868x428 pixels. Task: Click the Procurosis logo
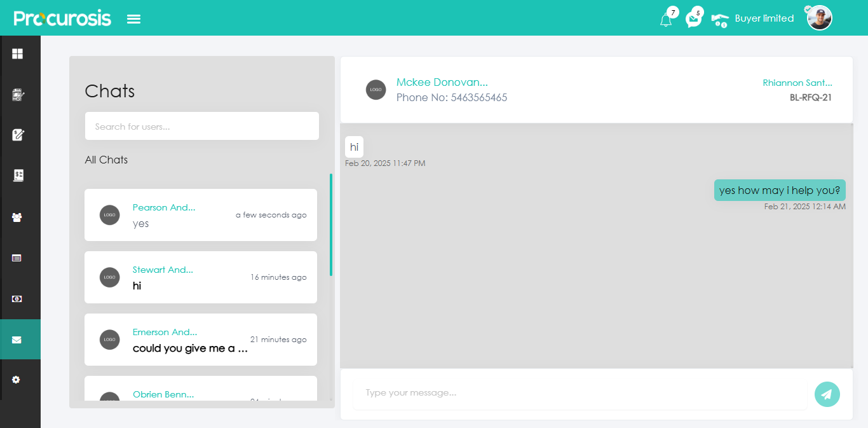[62, 18]
